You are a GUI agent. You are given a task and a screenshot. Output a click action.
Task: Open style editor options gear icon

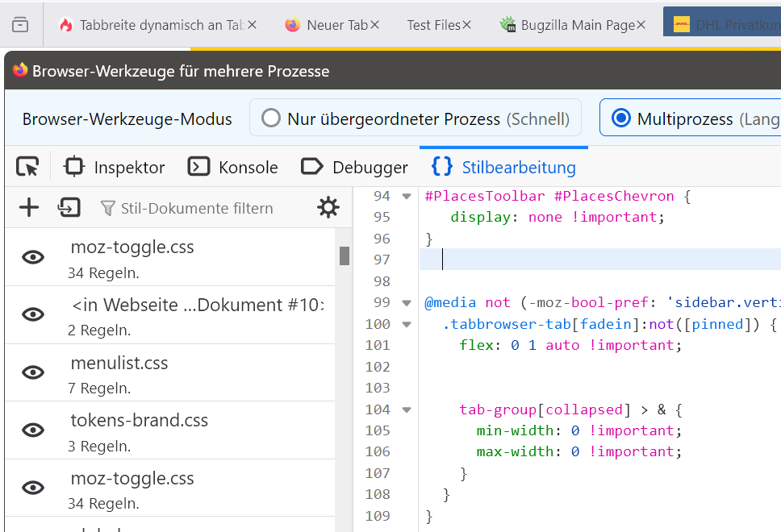point(328,208)
